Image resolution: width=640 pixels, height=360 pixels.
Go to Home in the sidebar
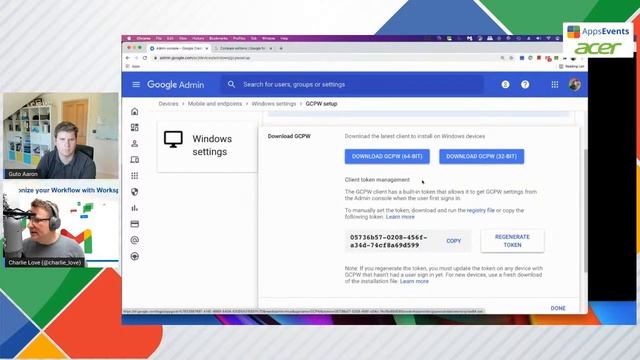(135, 111)
